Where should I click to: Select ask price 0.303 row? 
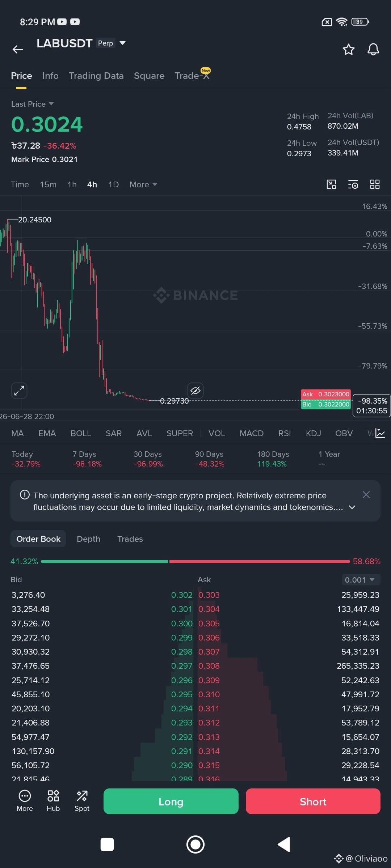click(289, 595)
